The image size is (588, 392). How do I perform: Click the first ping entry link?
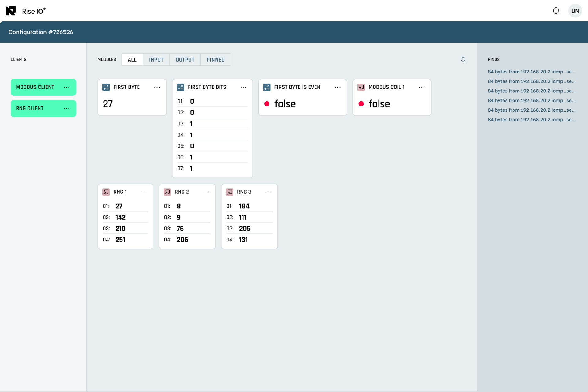click(x=532, y=72)
